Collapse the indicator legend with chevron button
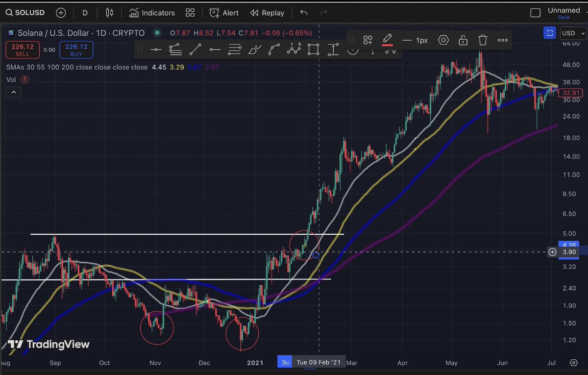Viewport: 588px width, 375px height. pyautogui.click(x=13, y=92)
